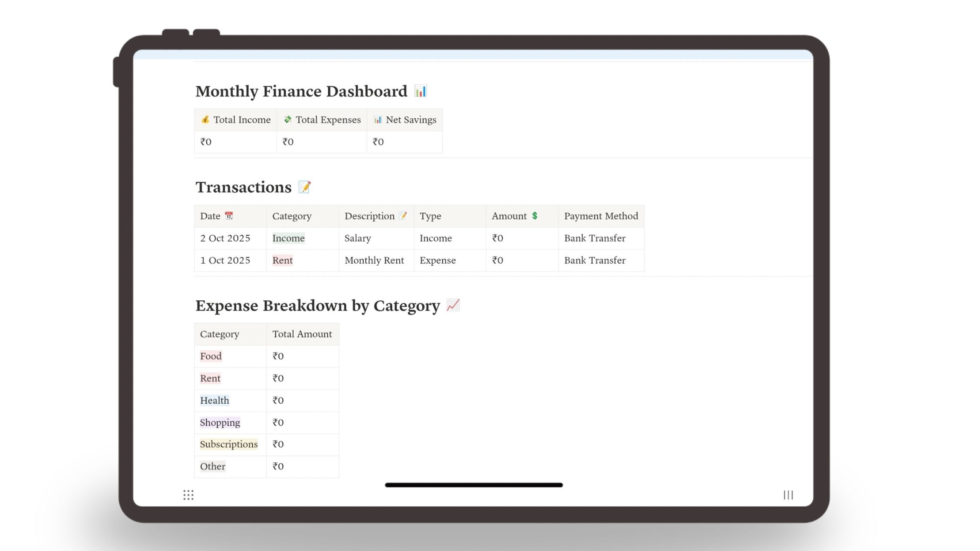This screenshot has width=980, height=551.
Task: Click the Payment Method column header
Action: click(x=601, y=216)
